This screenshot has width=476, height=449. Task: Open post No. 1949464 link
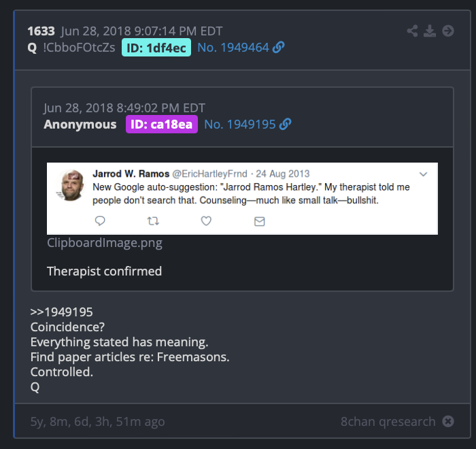tap(233, 48)
